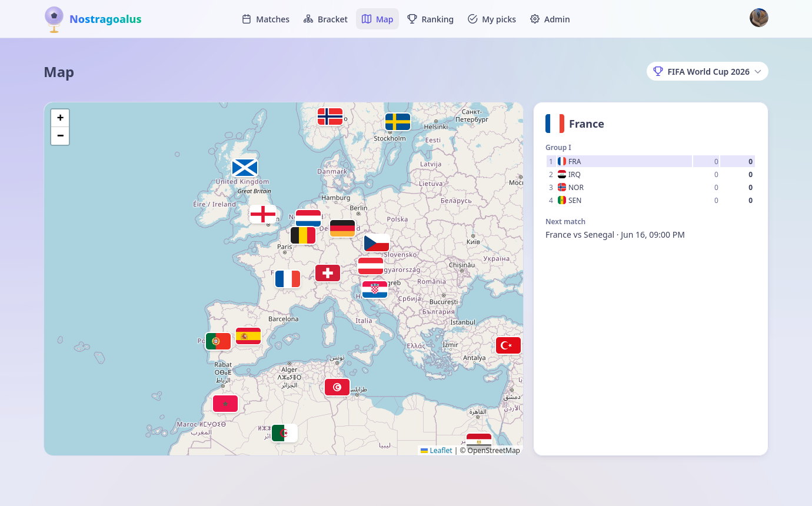Click the Belgium flag marker
This screenshot has height=506, width=812.
(x=303, y=235)
